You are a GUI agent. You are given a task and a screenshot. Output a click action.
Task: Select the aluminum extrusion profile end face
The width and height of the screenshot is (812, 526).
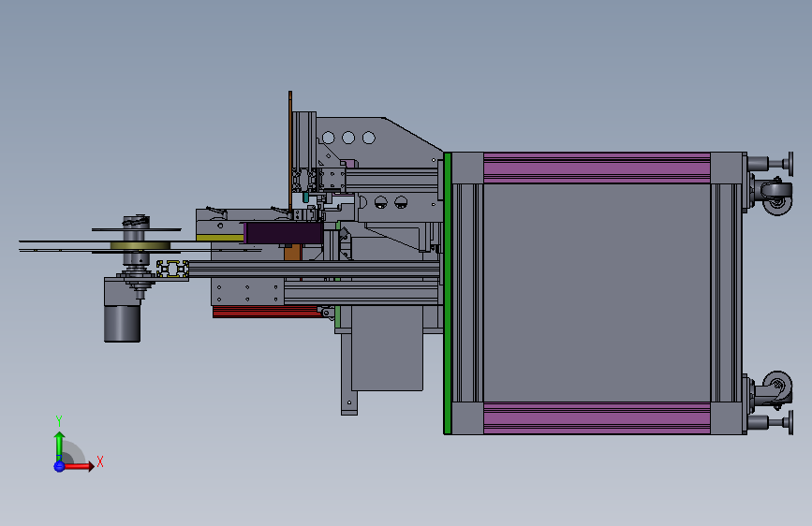(172, 270)
